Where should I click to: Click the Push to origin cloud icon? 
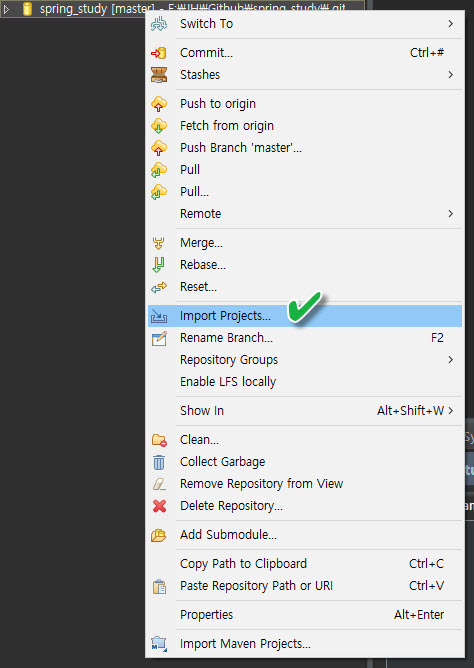pyautogui.click(x=159, y=104)
